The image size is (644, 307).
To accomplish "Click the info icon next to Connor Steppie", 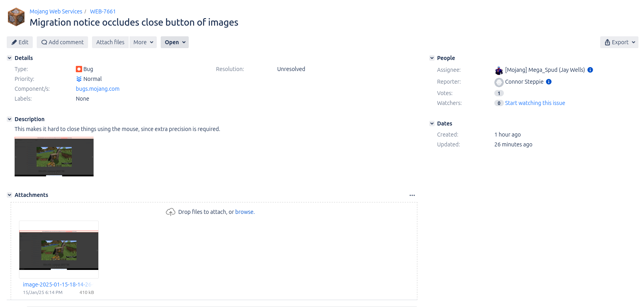I will pos(549,82).
